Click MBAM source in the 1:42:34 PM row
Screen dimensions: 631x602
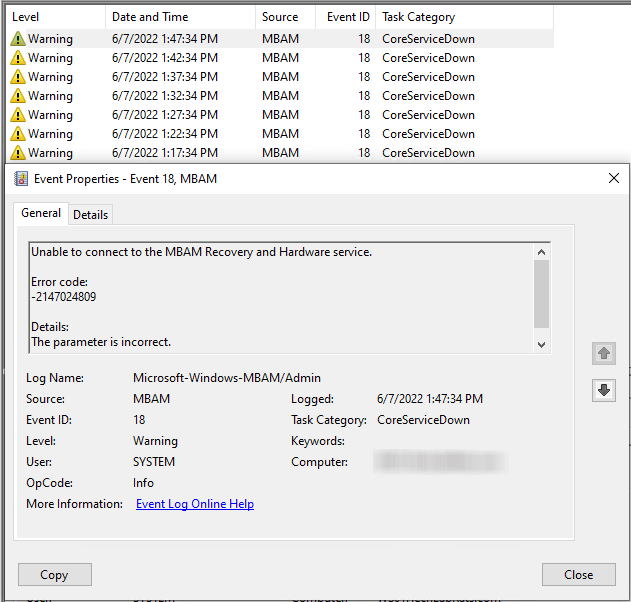click(280, 58)
